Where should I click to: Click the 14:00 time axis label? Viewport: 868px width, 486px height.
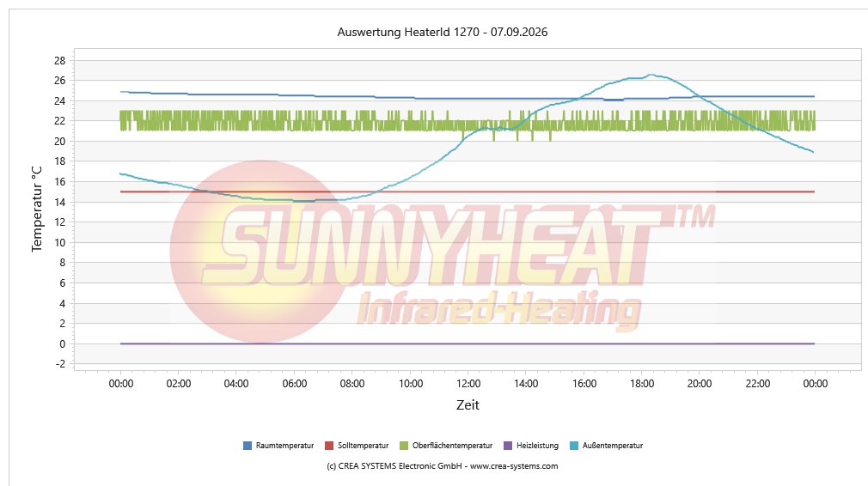526,384
